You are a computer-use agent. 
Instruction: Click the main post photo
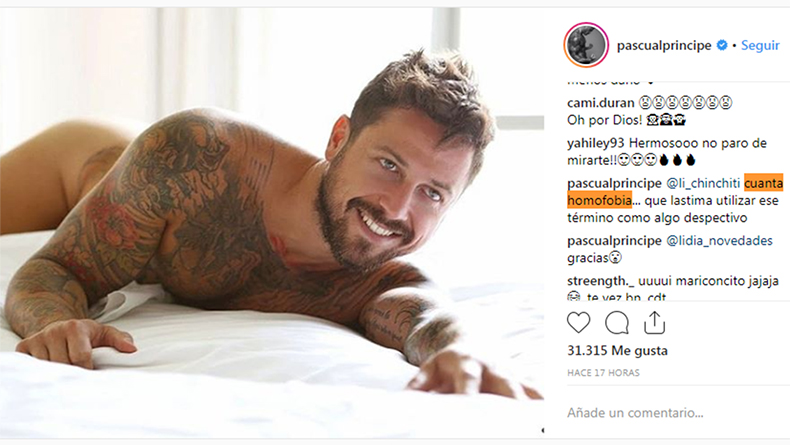[x=272, y=222]
